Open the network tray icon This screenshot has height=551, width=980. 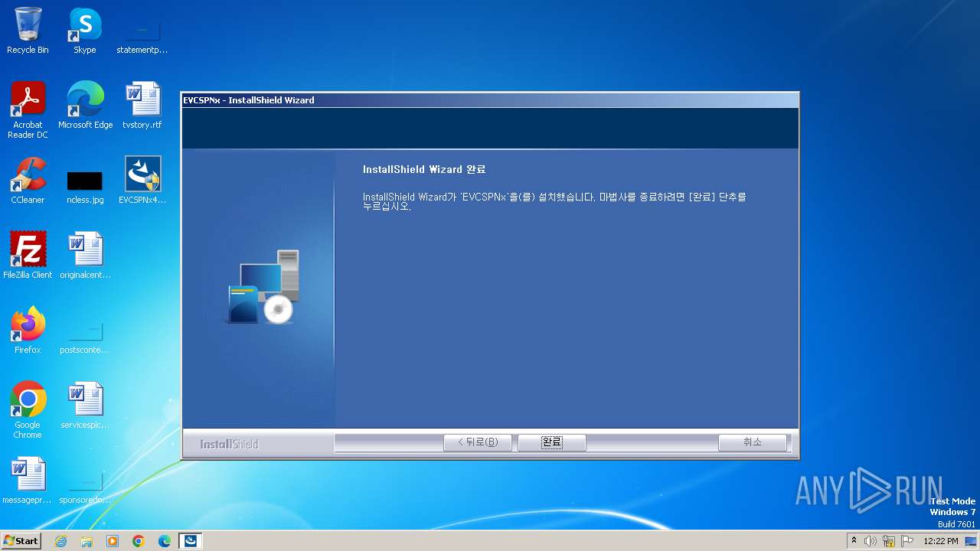coord(889,541)
